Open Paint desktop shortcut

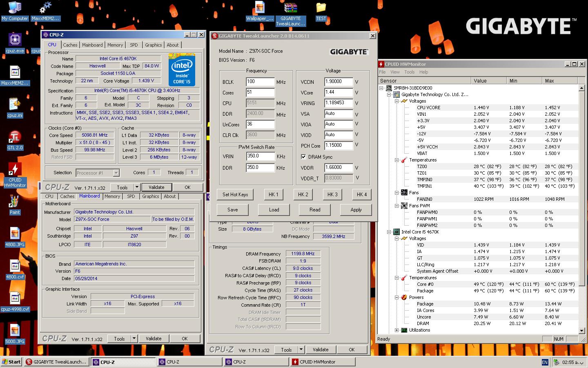[x=15, y=205]
